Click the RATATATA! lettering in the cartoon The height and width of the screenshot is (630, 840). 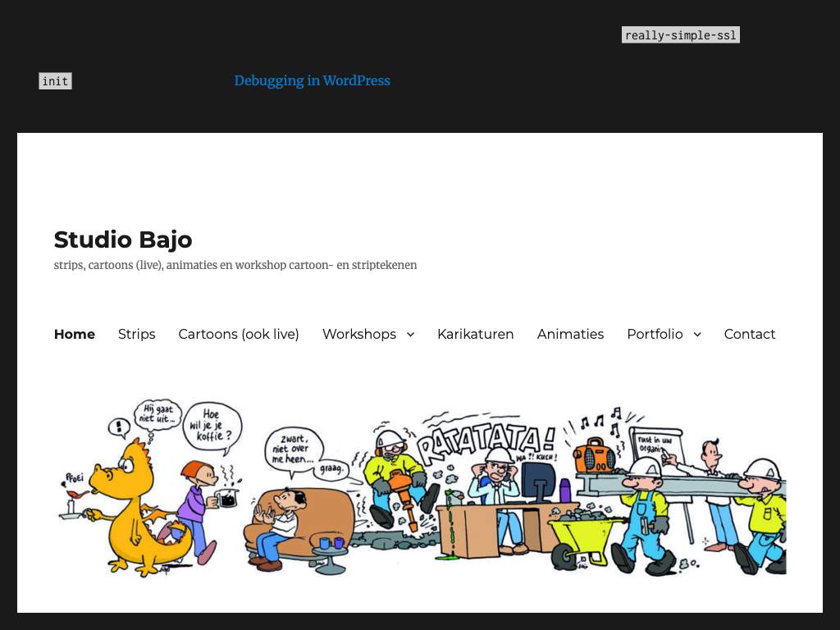pos(484,443)
